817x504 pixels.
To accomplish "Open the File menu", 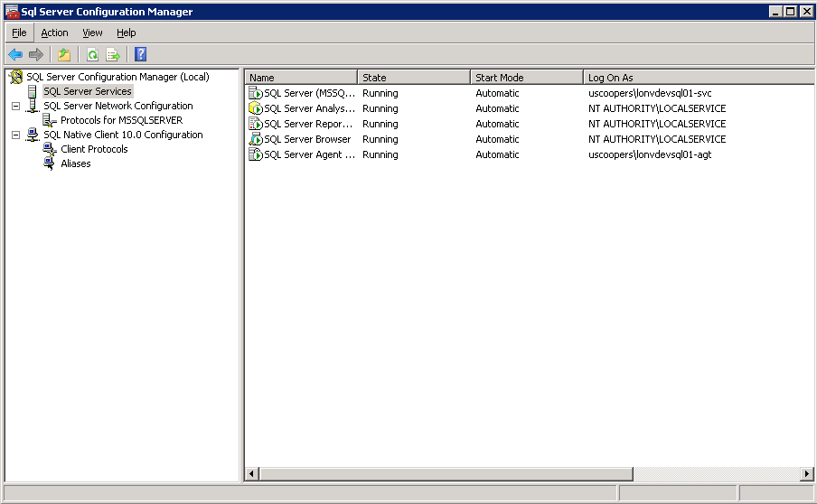I will (x=19, y=33).
